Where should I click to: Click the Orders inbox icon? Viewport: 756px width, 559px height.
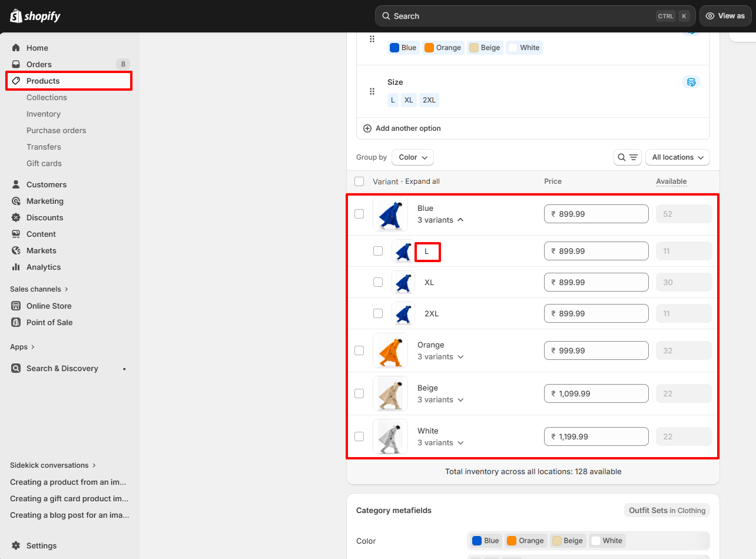(16, 64)
